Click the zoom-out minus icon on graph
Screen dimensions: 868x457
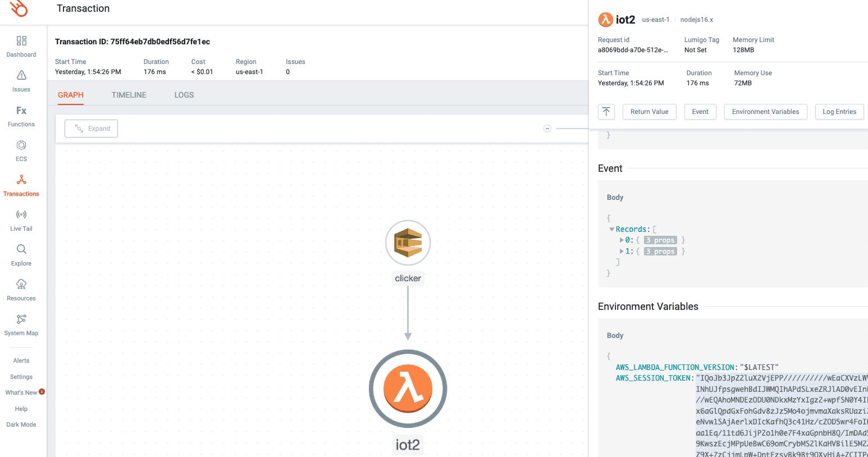(547, 129)
